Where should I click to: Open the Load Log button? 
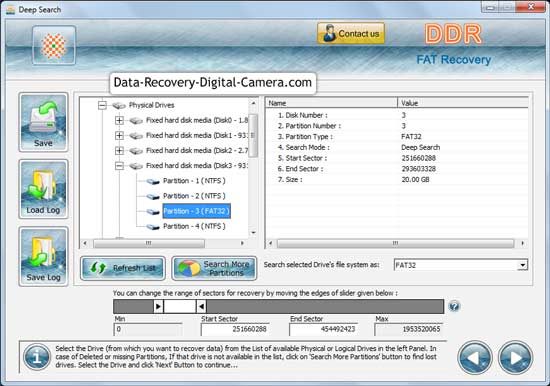coord(43,189)
